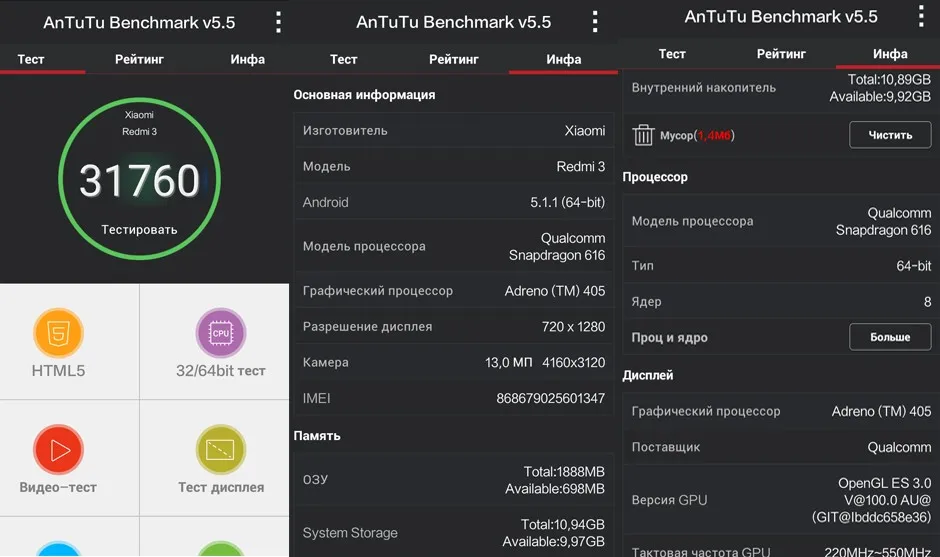
Task: Tap the Больше button for cores
Action: 890,337
